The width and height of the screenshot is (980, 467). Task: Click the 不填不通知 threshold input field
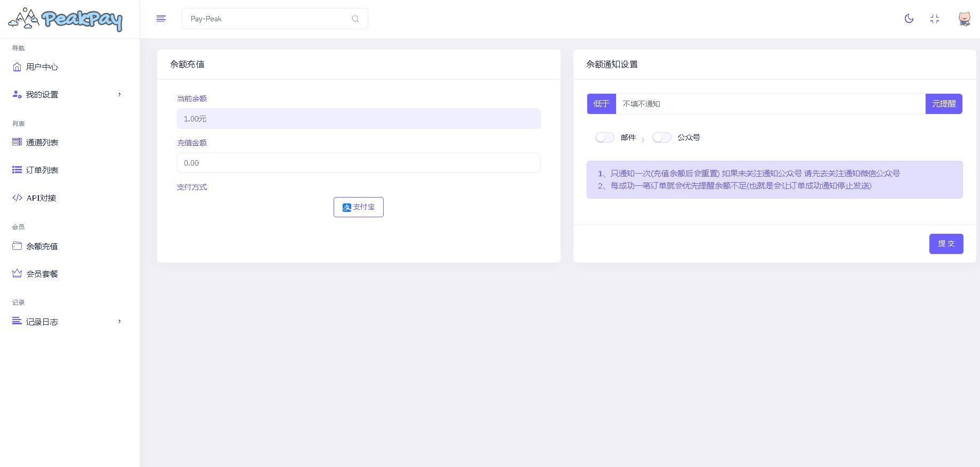pos(770,104)
